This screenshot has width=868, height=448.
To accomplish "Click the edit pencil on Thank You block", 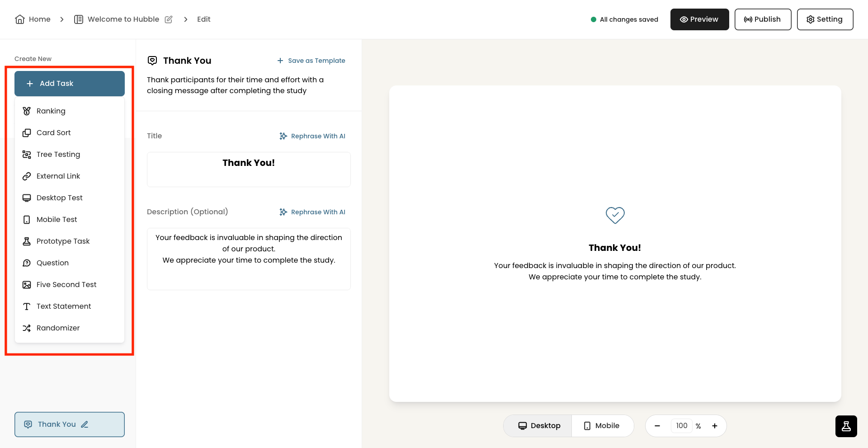I will [85, 424].
